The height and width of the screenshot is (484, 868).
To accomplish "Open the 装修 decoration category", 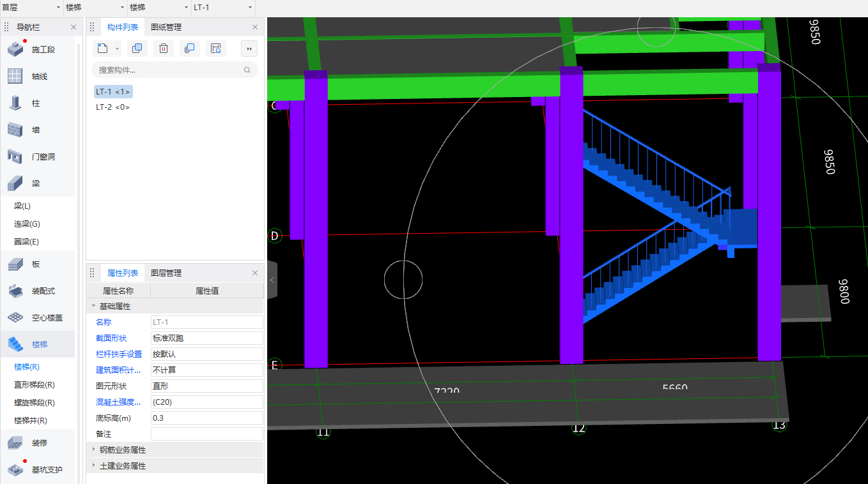I will coord(38,442).
